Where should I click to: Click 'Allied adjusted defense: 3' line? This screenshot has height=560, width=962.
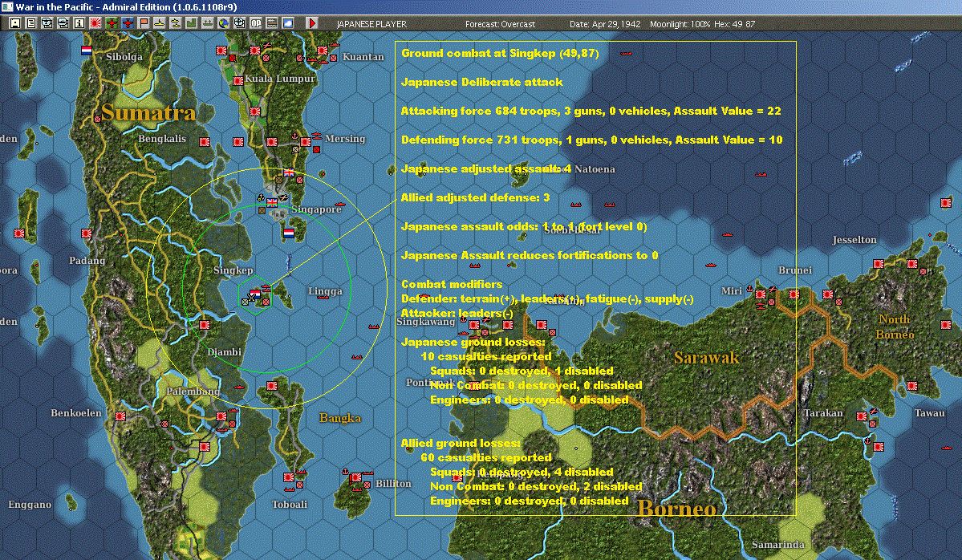[476, 197]
